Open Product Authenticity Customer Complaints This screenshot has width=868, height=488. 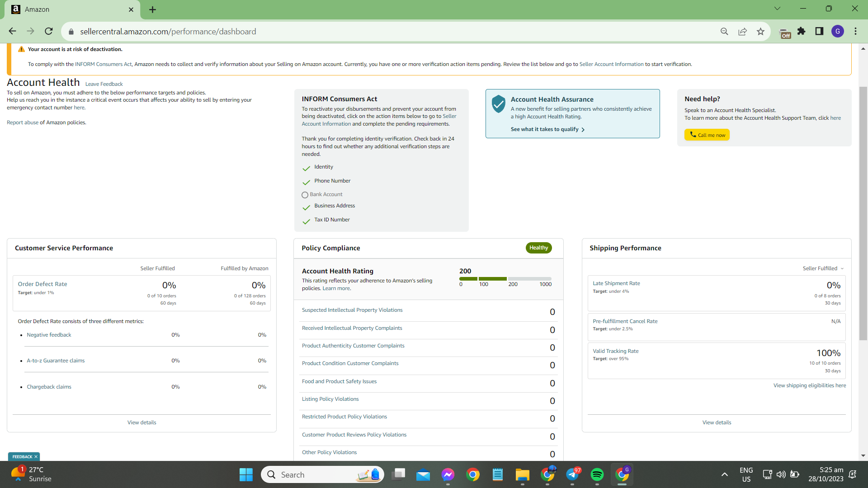click(353, 346)
